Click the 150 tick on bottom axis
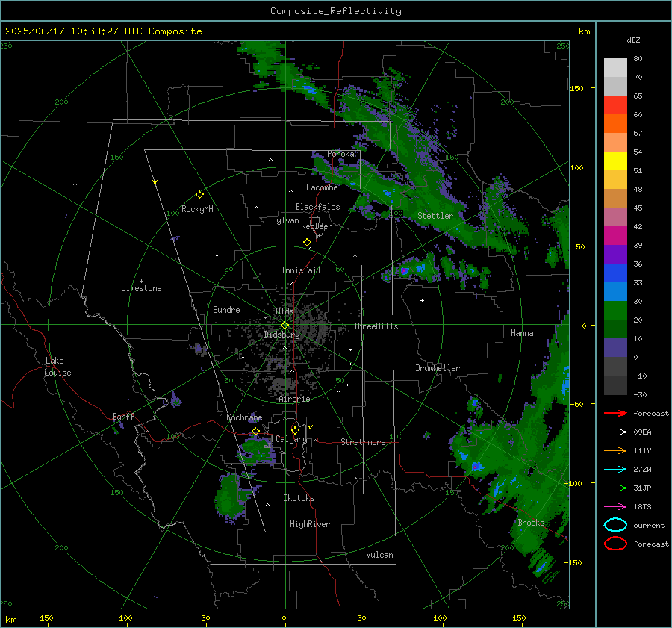The width and height of the screenshot is (672, 628). tap(519, 618)
